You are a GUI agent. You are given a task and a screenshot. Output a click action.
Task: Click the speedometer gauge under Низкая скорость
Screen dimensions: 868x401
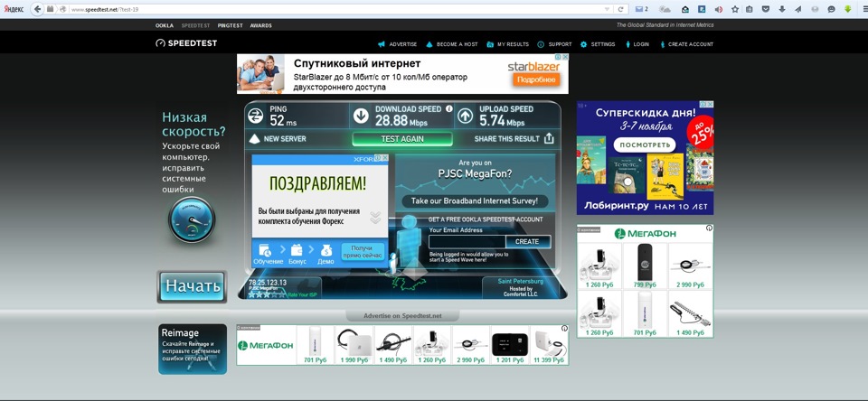click(x=192, y=220)
